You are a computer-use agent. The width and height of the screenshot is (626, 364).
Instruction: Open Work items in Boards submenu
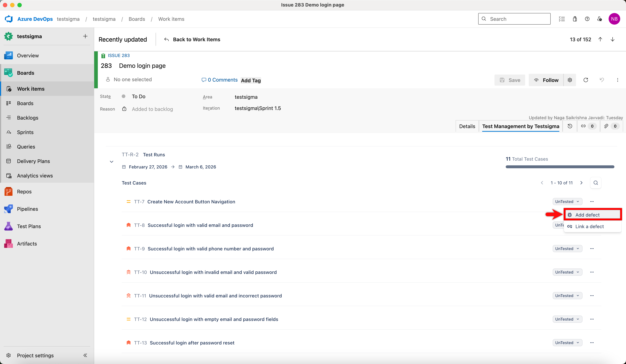(x=47, y=89)
